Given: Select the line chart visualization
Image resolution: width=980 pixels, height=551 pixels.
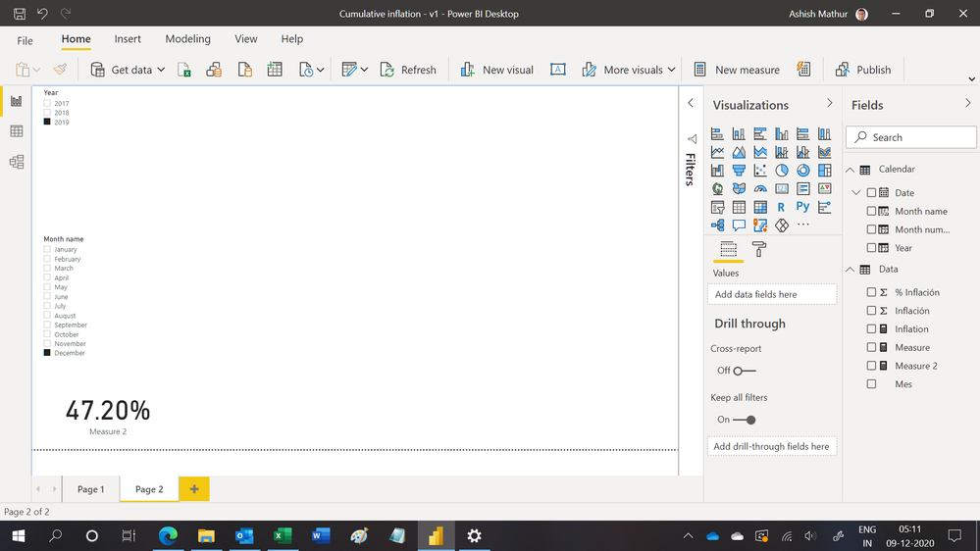Looking at the screenshot, I should point(717,152).
